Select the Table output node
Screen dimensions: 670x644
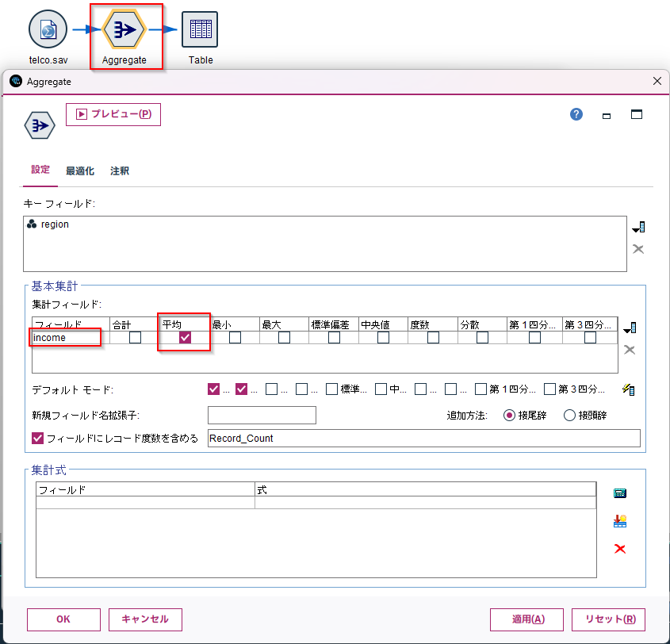[200, 29]
